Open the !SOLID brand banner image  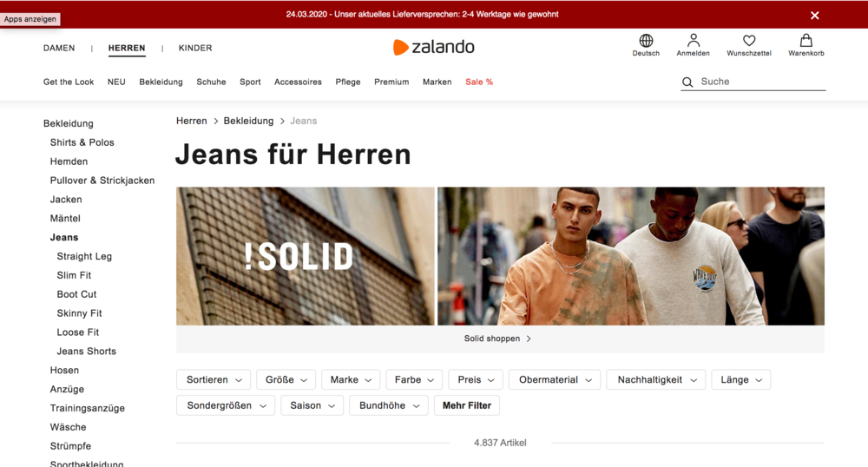[x=305, y=256]
